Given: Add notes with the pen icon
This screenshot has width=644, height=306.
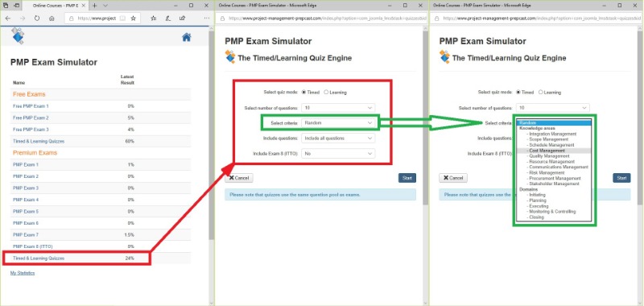Looking at the screenshot, I should point(167,19).
